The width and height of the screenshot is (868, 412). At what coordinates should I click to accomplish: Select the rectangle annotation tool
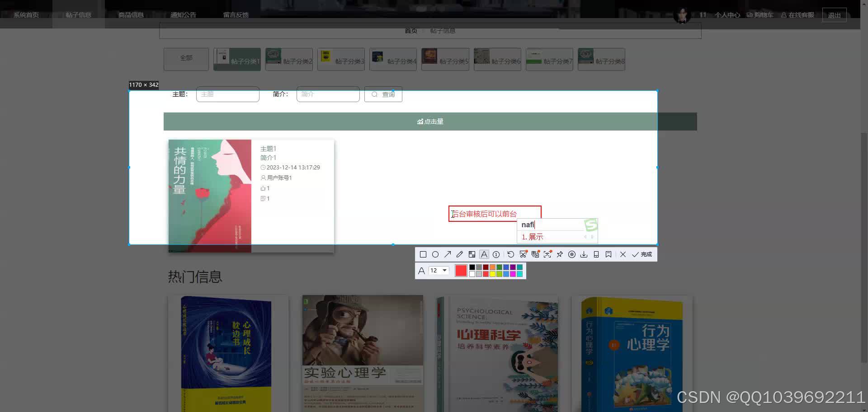423,254
